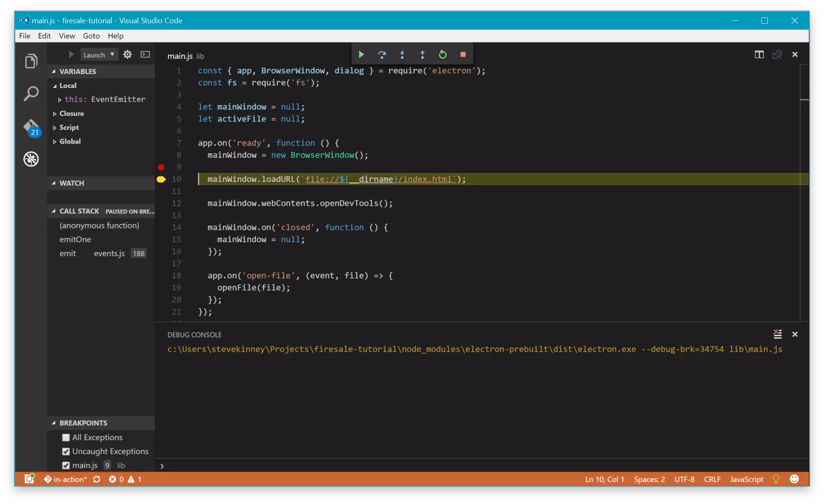The height and width of the screenshot is (504, 824).
Task: Restart the debug session
Action: click(442, 54)
